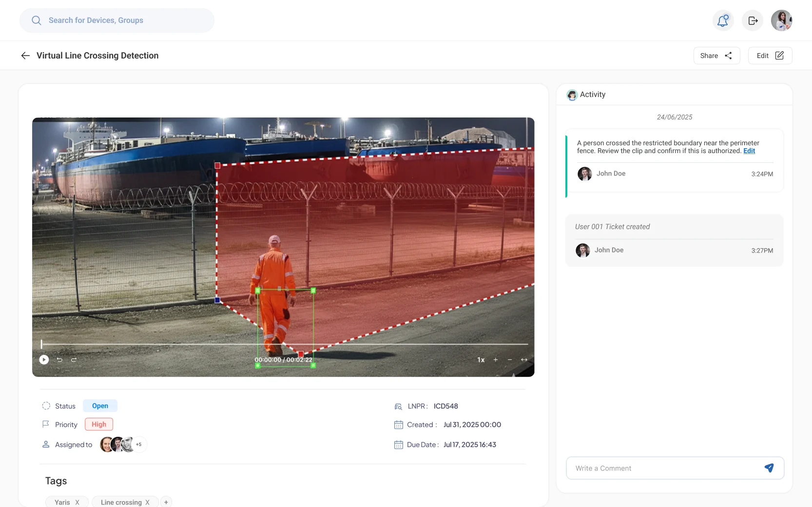
Task: Remove the Line crossing tag
Action: click(x=147, y=502)
